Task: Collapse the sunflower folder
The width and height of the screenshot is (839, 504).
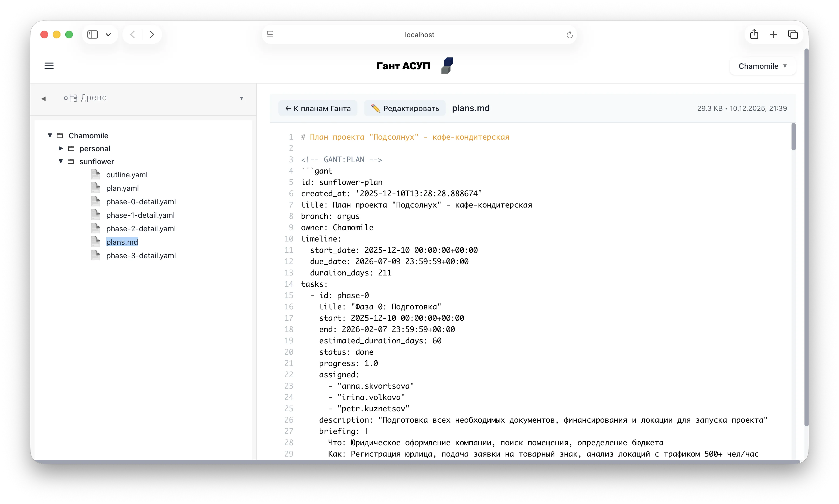Action: tap(61, 161)
